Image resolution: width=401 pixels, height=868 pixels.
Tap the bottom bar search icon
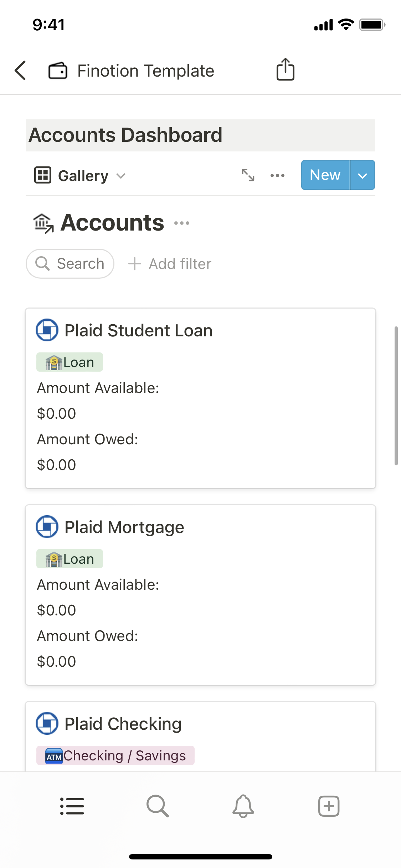[158, 806]
